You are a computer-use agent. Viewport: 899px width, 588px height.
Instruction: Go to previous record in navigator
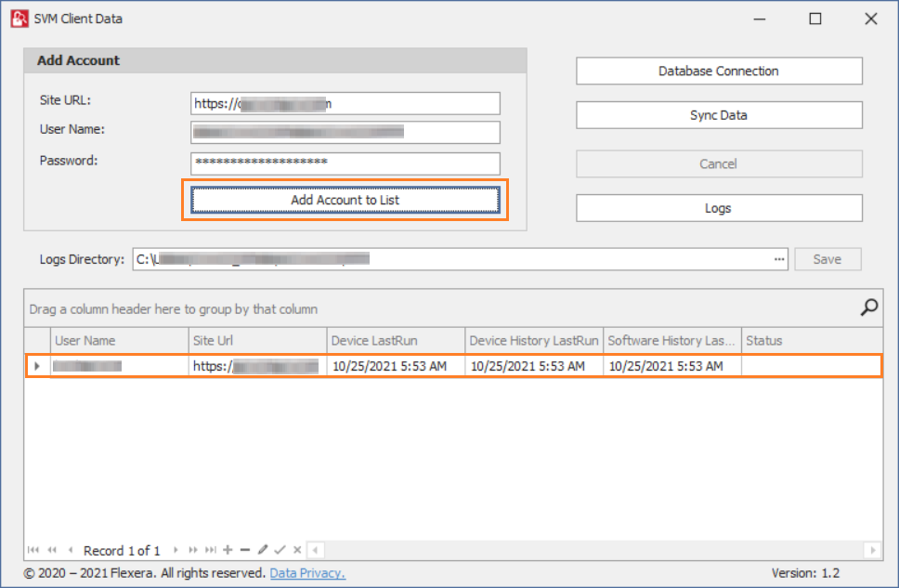tap(71, 551)
